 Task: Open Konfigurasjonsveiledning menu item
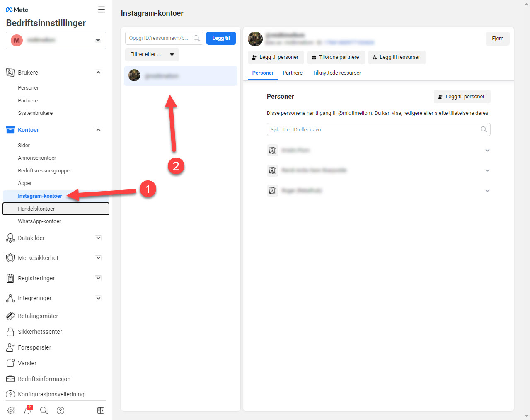click(x=51, y=394)
